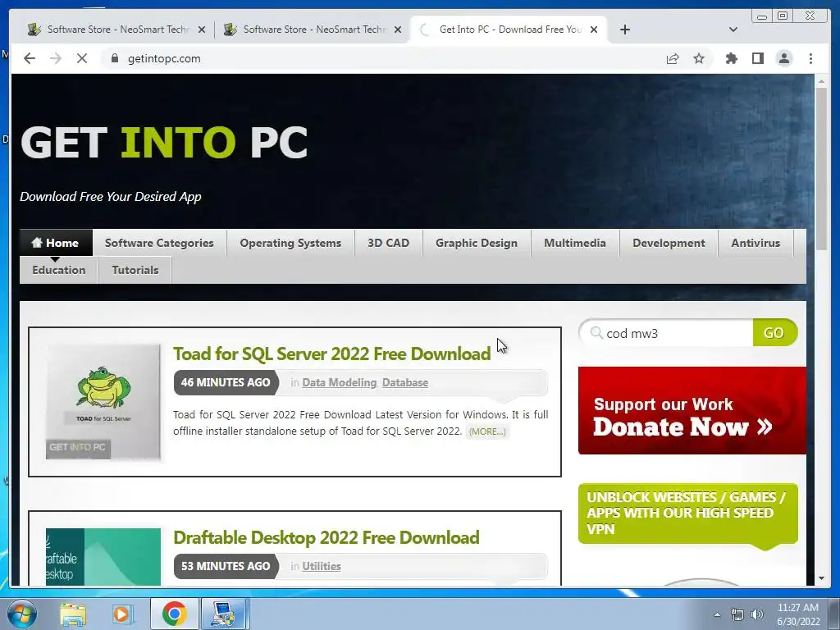Click the magnifier icon in search box
This screenshot has width=840, height=630.
[596, 333]
